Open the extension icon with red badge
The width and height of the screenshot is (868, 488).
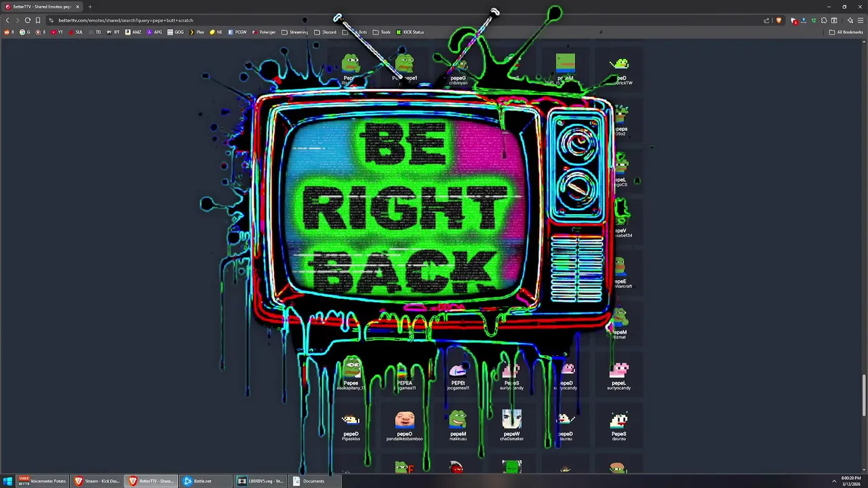tap(794, 20)
